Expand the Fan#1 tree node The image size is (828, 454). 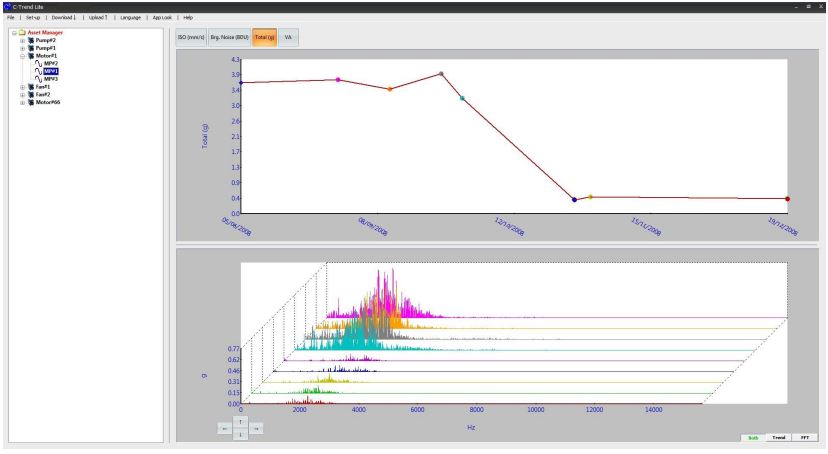click(22, 87)
